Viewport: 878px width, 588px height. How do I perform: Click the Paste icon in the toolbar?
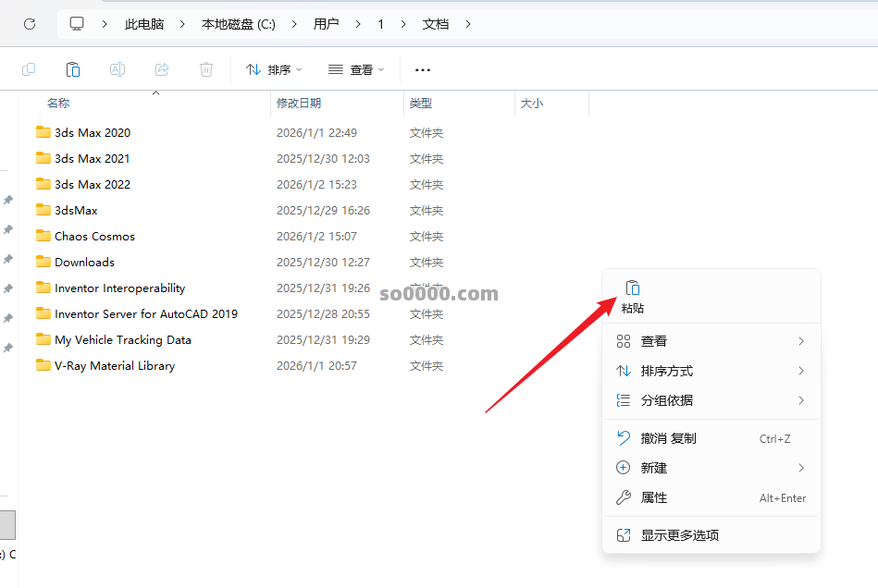73,69
